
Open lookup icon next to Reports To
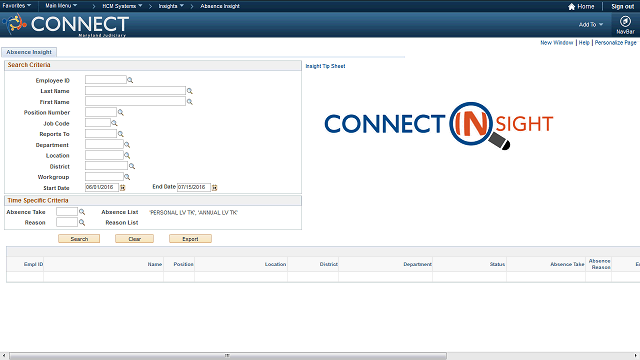coord(120,134)
